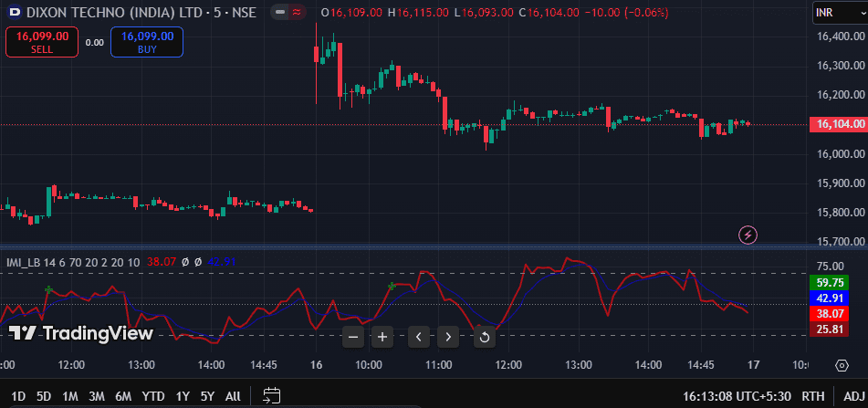Click the open price O 16,109.00 value
Viewport: 868px width, 408px height.
pos(351,12)
